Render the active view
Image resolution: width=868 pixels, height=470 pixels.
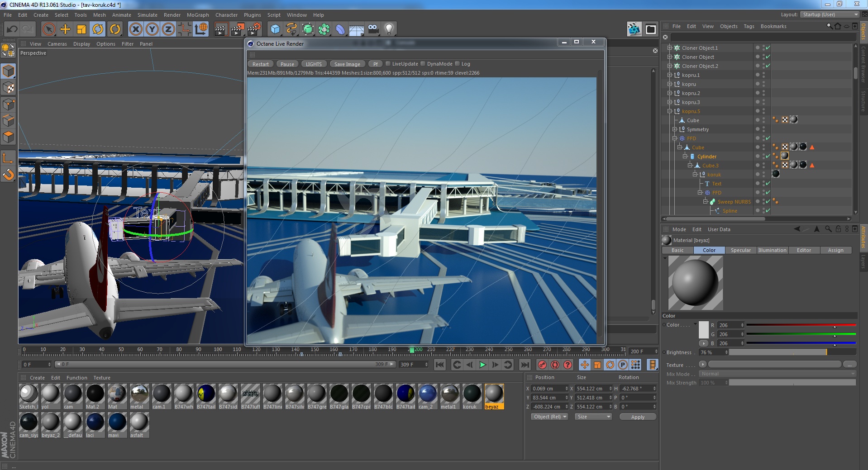(x=220, y=29)
